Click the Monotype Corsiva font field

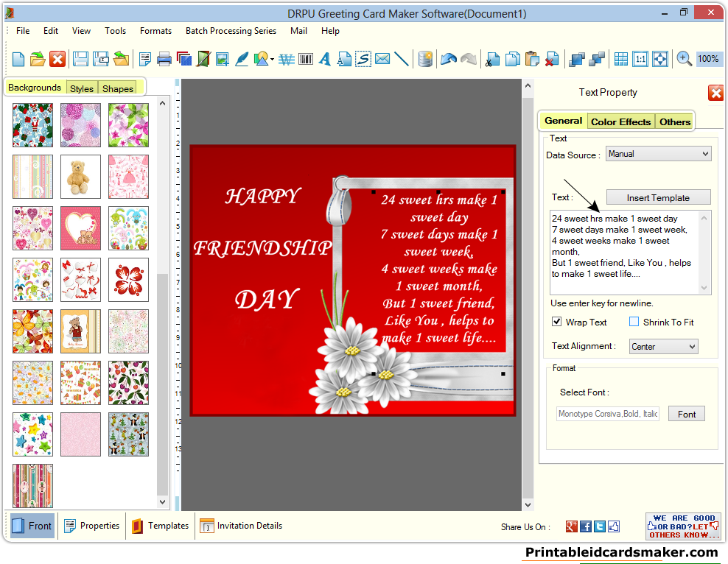tap(608, 414)
